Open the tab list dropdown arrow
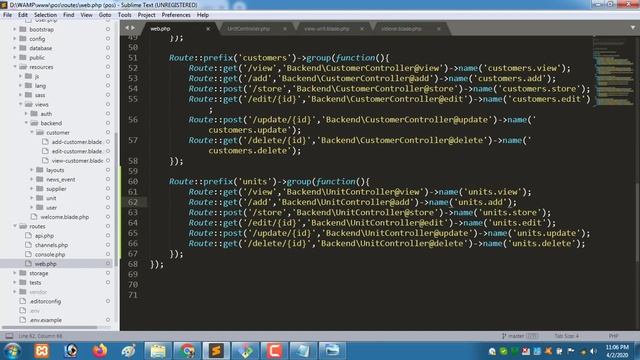This screenshot has width=640, height=360. pos(633,28)
